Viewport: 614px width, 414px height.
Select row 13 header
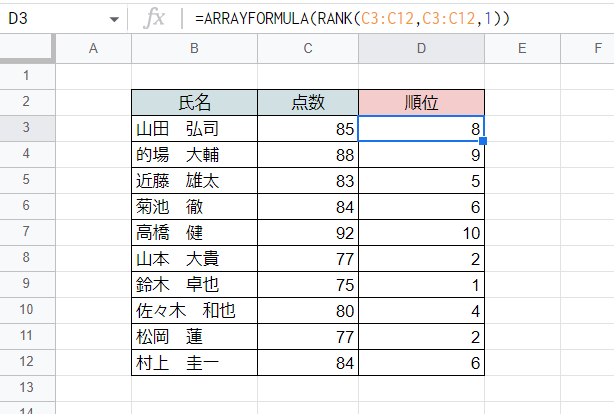tap(26, 387)
